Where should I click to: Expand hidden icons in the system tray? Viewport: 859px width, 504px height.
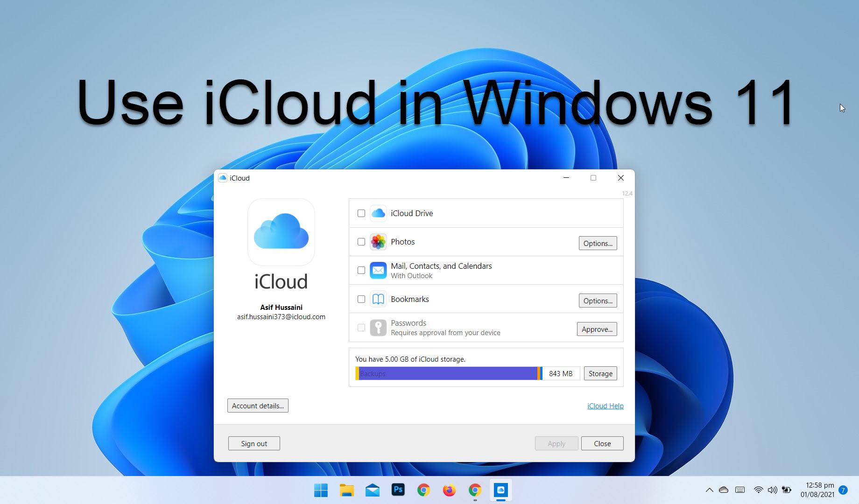point(709,490)
